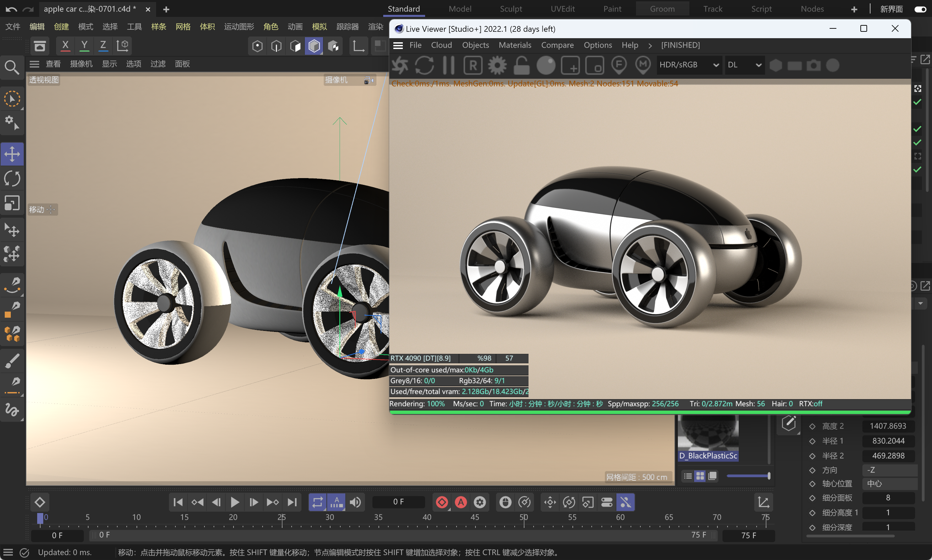Go to start of animation
The image size is (932, 560).
[178, 502]
